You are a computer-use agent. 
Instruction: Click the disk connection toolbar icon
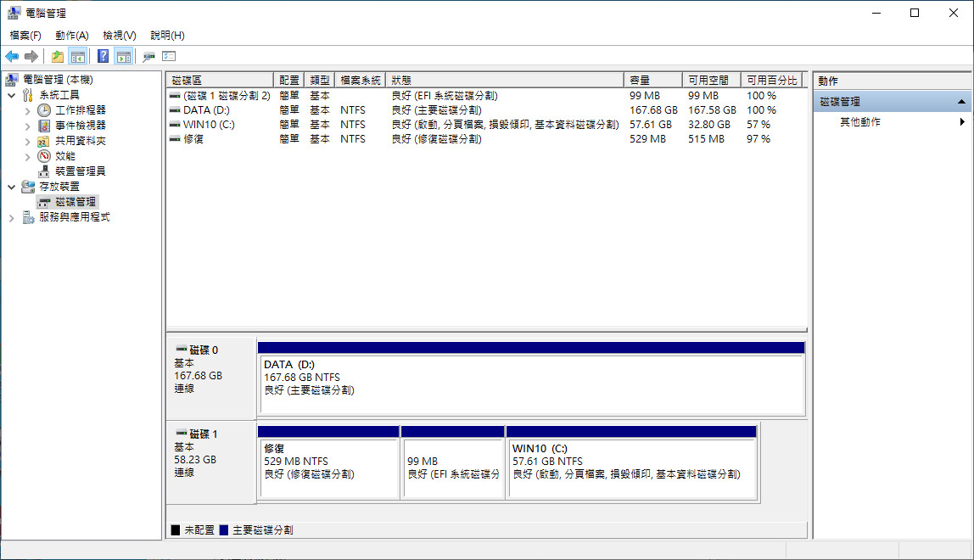(149, 57)
